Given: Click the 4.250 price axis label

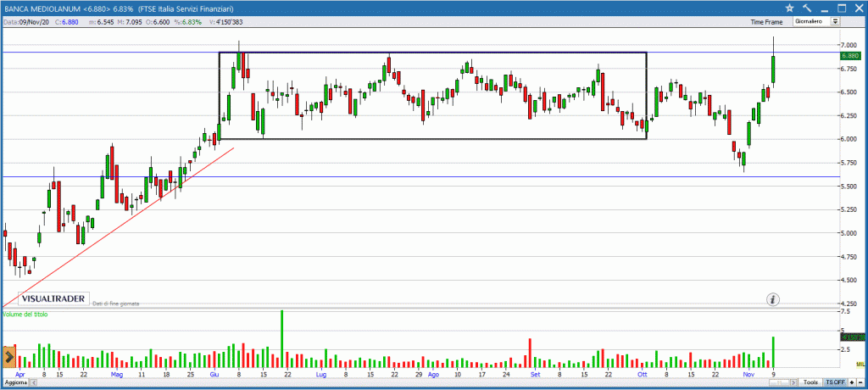Looking at the screenshot, I should point(849,304).
